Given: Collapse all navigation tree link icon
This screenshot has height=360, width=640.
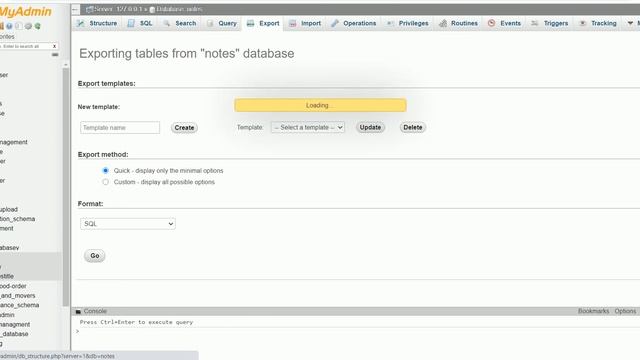Looking at the screenshot, I should 55,54.
